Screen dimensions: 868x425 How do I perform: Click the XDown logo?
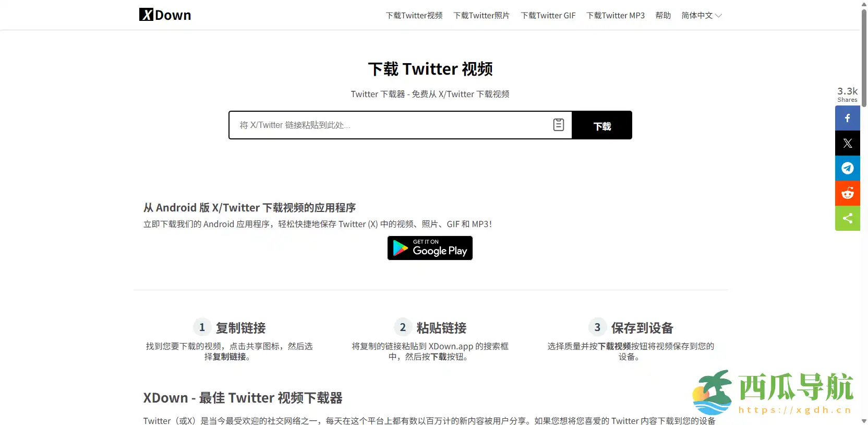[165, 15]
